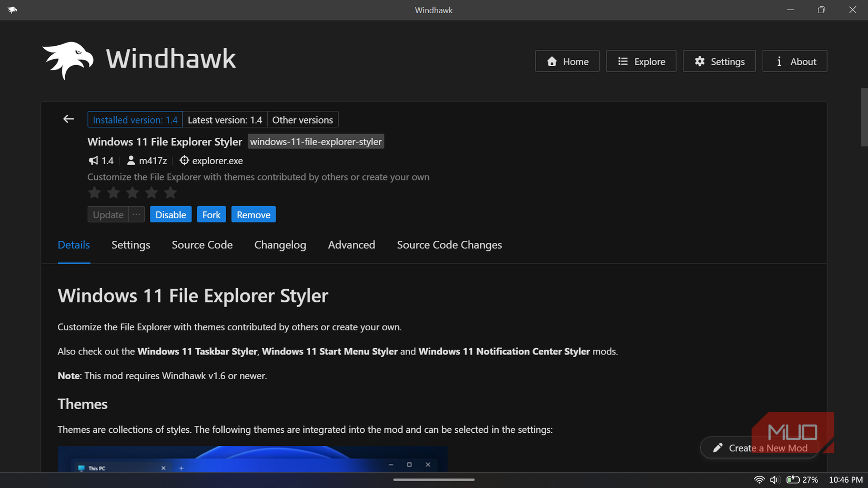868x488 pixels.
Task: Open the About page
Action: point(795,62)
